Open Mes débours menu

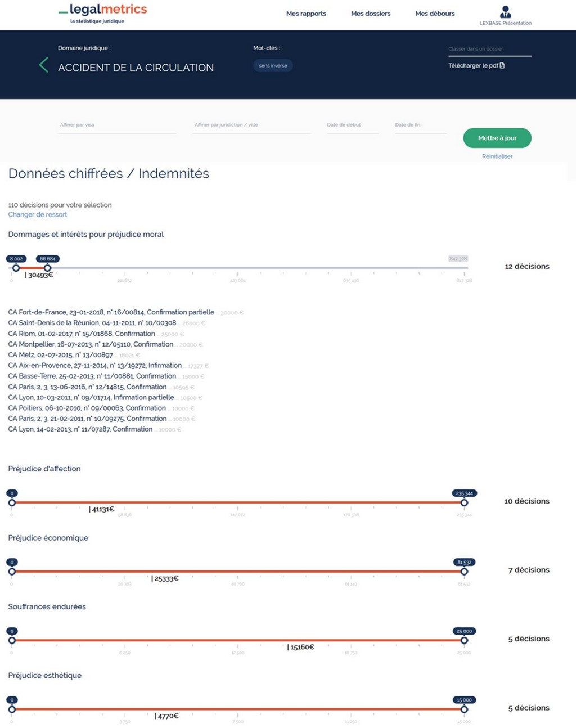click(435, 14)
